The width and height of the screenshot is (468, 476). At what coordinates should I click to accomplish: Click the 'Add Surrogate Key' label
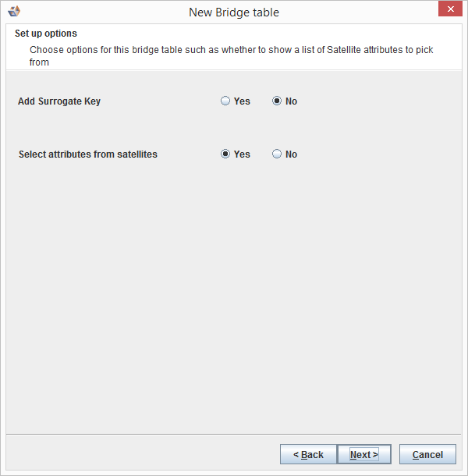coord(59,101)
